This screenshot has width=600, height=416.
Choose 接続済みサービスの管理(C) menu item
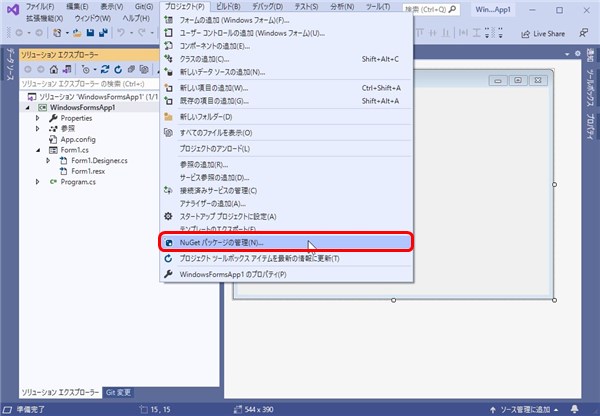point(286,190)
